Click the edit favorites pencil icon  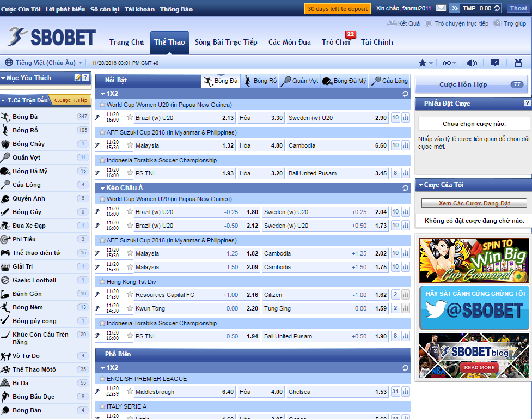[77, 78]
